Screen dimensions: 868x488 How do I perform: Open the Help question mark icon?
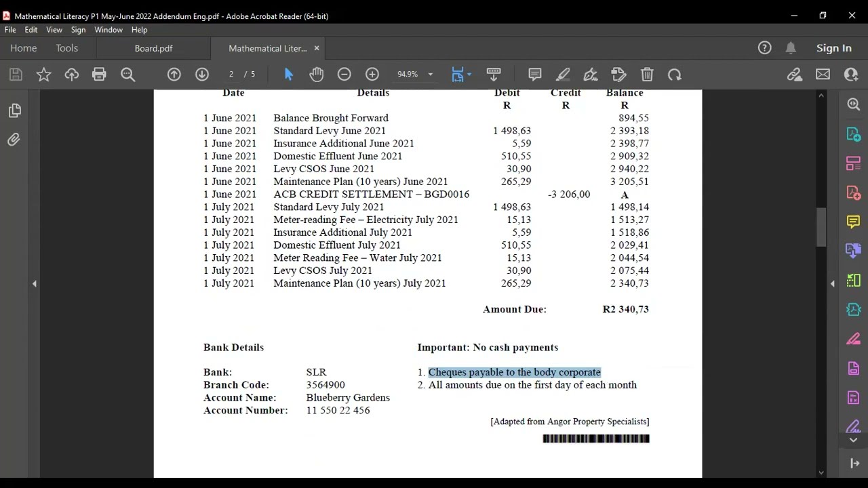pos(764,47)
